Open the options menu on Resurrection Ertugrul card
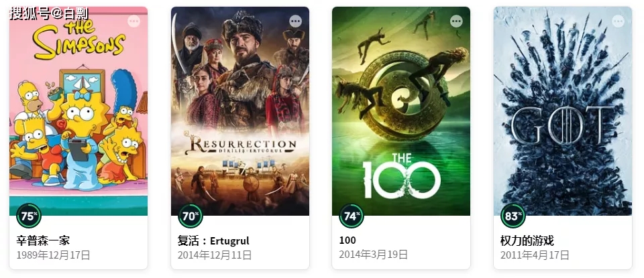This screenshot has width=644, height=278. (295, 21)
